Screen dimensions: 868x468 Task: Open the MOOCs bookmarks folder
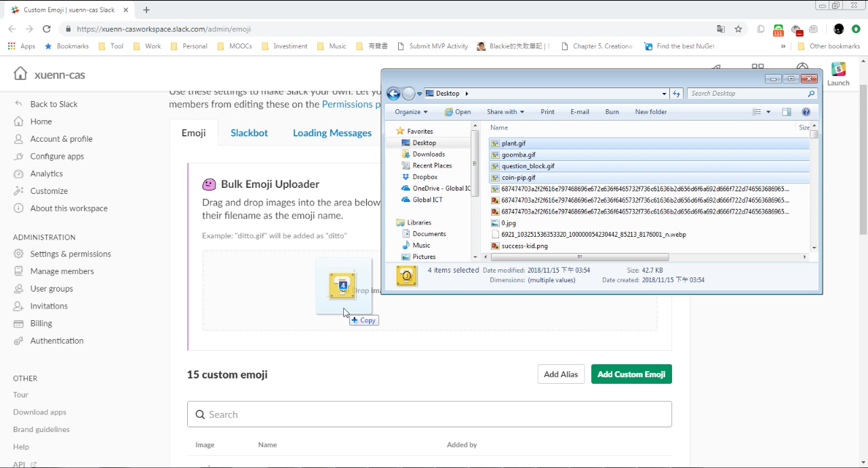235,46
